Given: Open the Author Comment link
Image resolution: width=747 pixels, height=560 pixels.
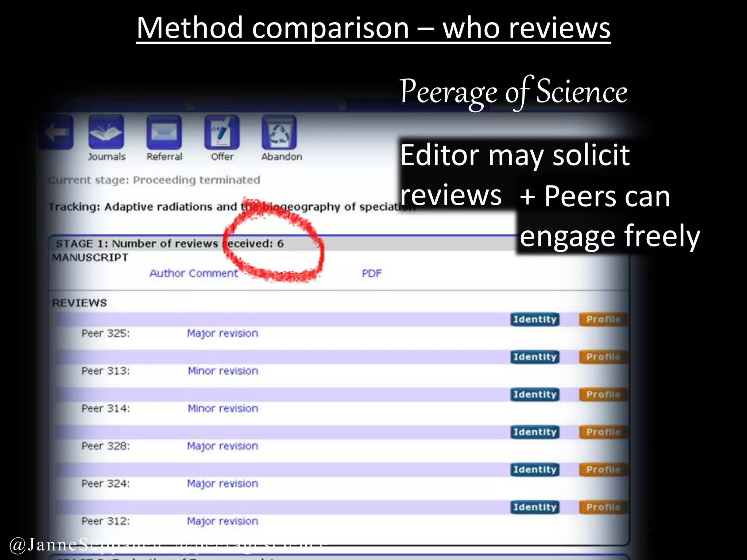Looking at the screenshot, I should point(194,273).
